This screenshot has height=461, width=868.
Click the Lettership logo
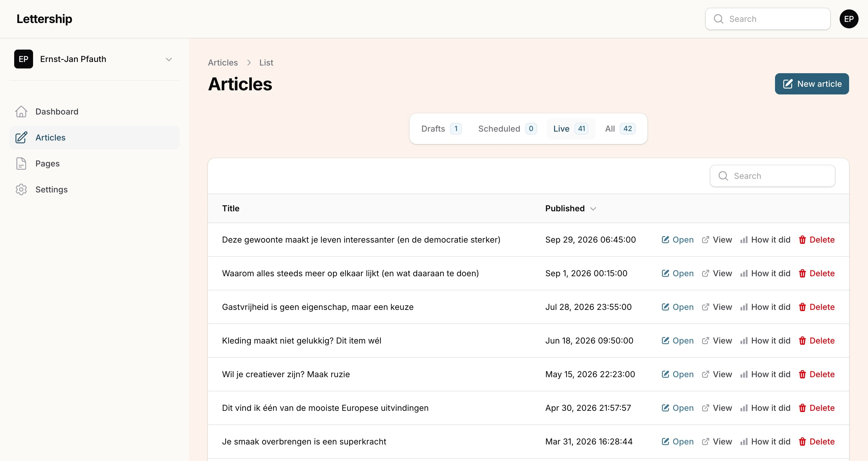(44, 19)
